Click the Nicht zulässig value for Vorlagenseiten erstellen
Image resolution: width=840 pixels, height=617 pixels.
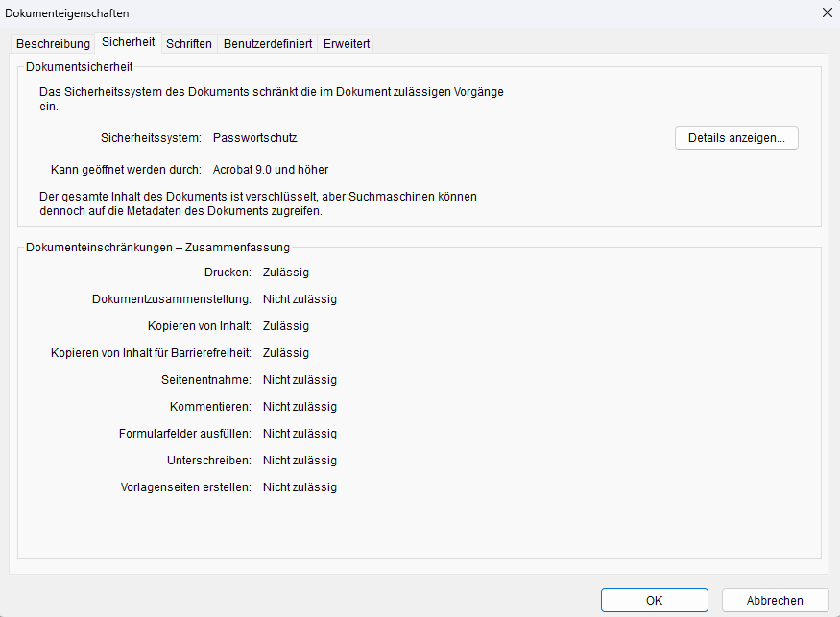click(x=300, y=487)
